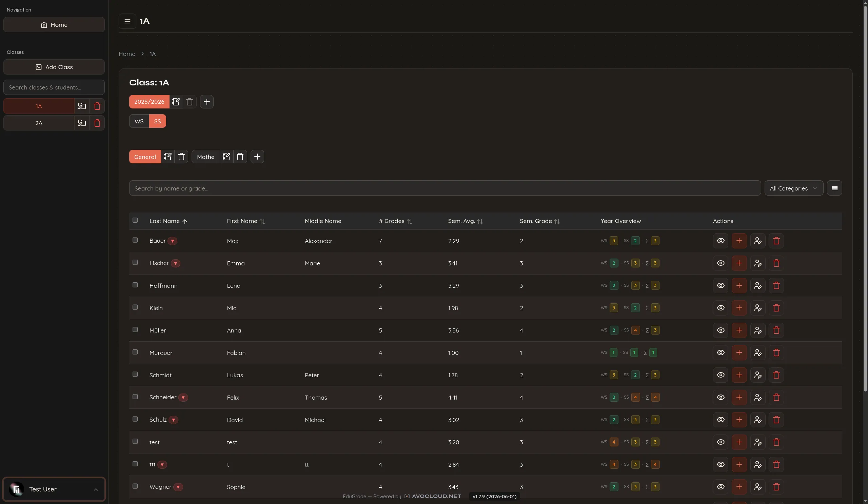Add a new subject tab

click(257, 157)
